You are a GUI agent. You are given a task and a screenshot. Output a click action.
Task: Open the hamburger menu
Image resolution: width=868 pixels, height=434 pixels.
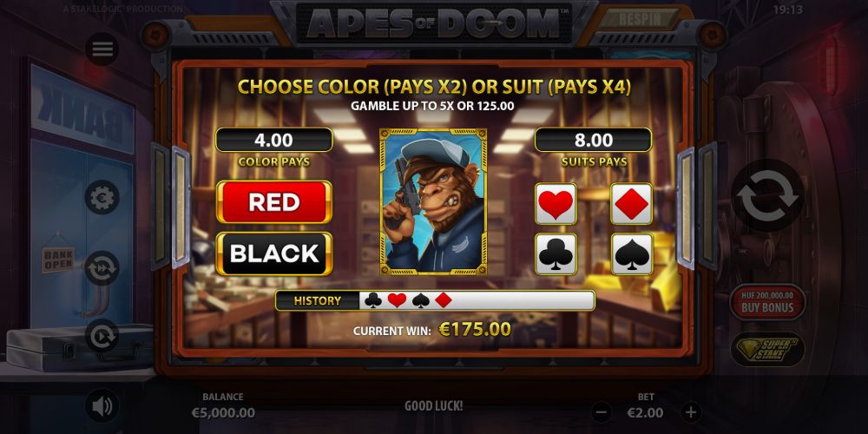[x=102, y=49]
